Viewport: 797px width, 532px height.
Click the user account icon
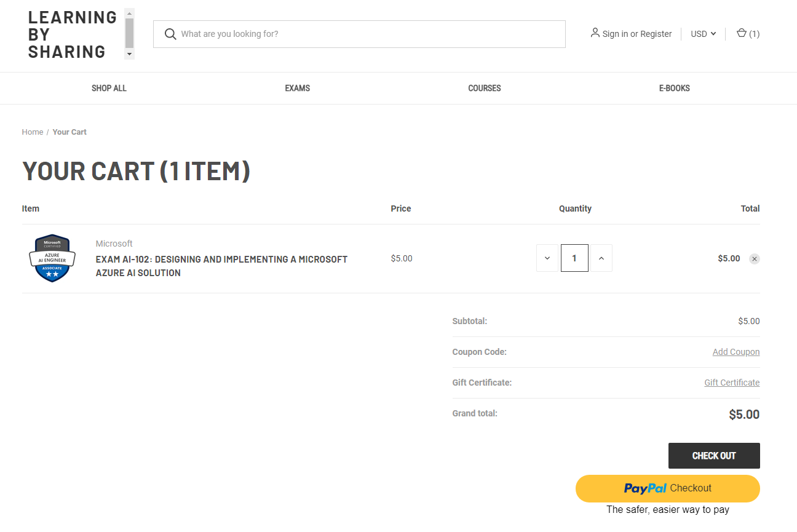pyautogui.click(x=595, y=33)
